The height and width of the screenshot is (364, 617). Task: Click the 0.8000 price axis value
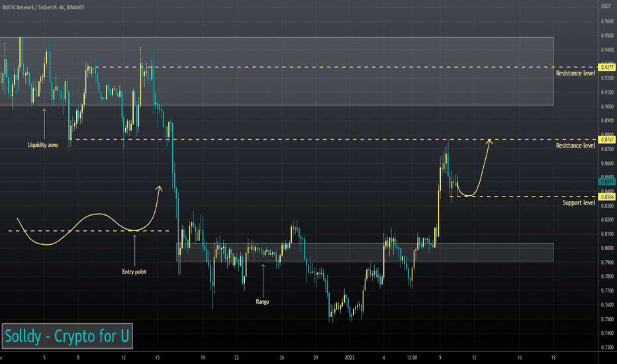pyautogui.click(x=607, y=248)
